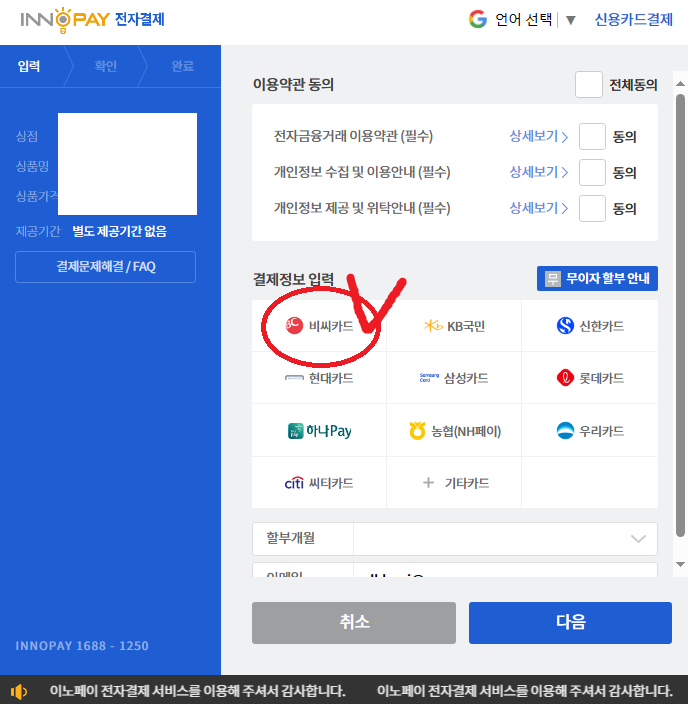
Task: Click the scrollbar down arrow
Action: pyautogui.click(x=680, y=564)
